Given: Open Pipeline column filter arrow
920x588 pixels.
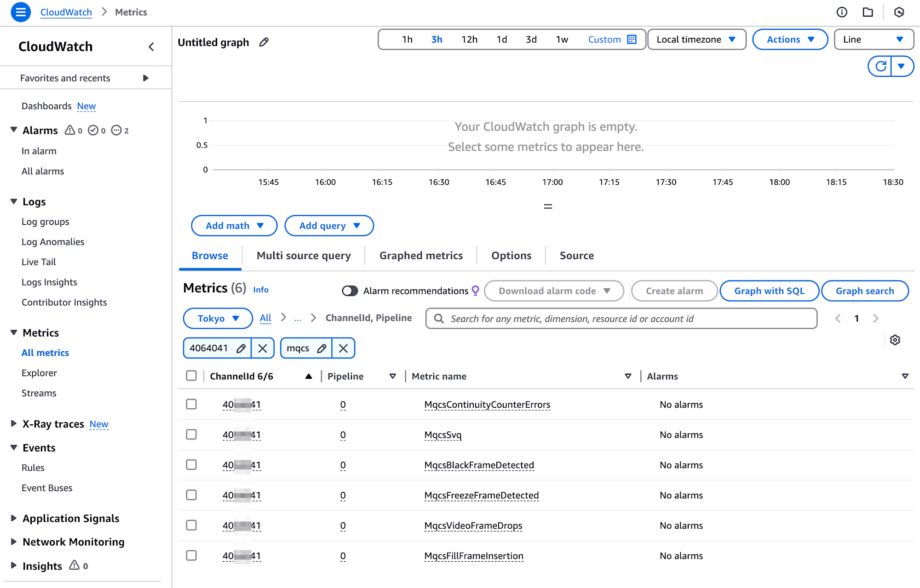Looking at the screenshot, I should [392, 376].
